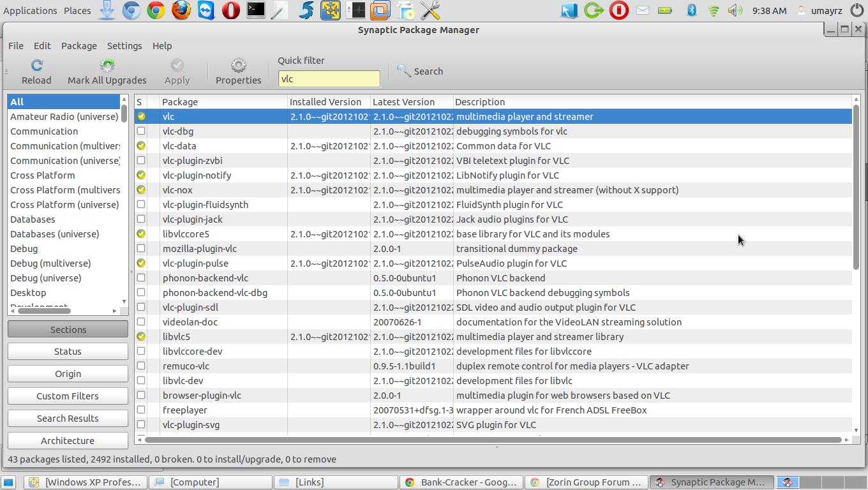The width and height of the screenshot is (868, 490).
Task: Click the Mark All Upgrades icon
Action: [107, 66]
